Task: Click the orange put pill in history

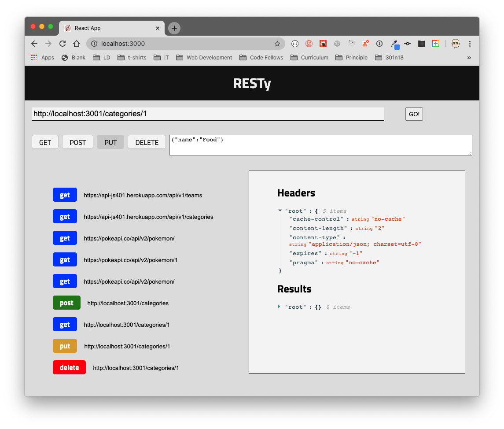Action: tap(65, 346)
